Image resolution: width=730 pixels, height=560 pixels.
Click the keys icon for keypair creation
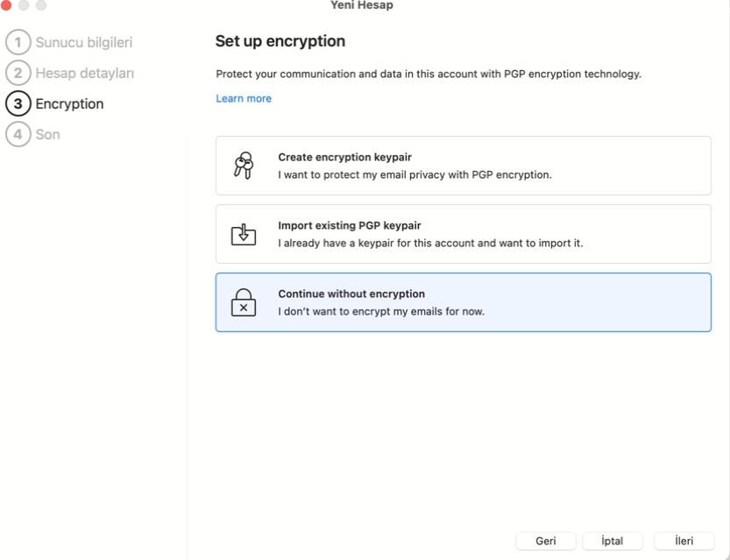[244, 166]
